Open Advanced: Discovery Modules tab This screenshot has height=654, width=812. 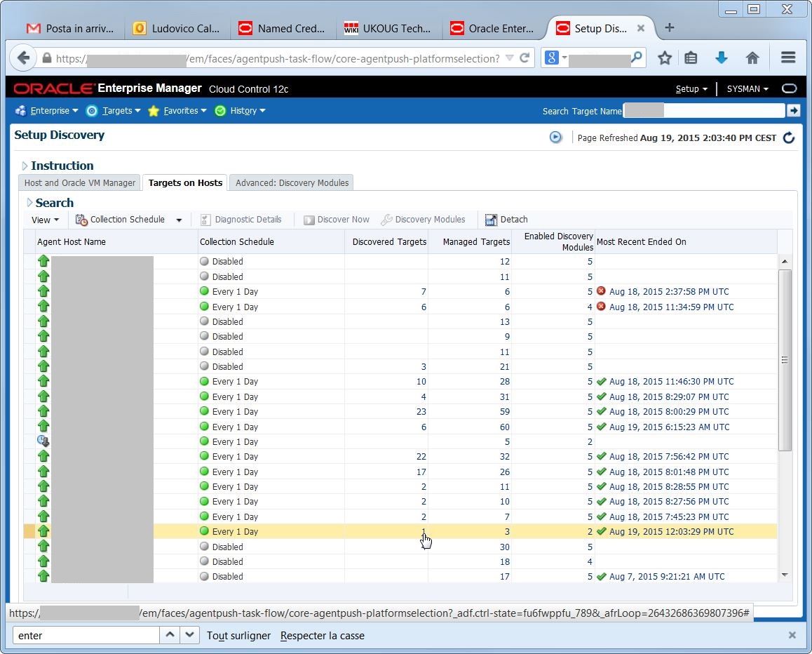292,183
